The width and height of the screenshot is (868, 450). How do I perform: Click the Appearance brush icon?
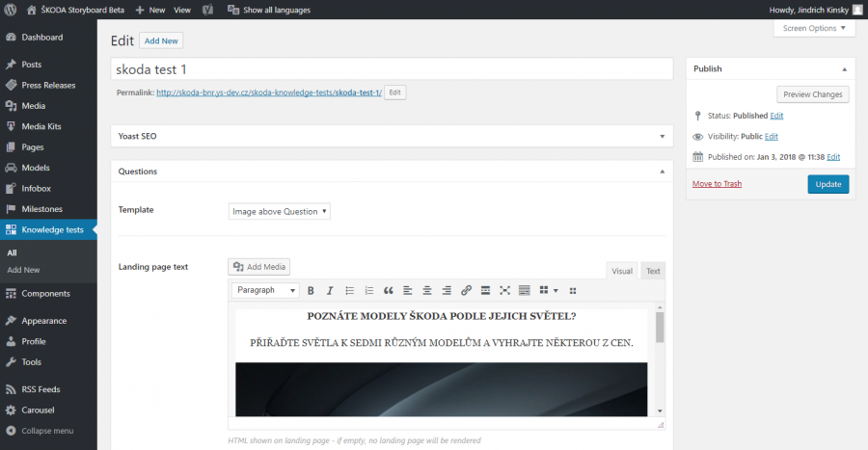coord(11,321)
